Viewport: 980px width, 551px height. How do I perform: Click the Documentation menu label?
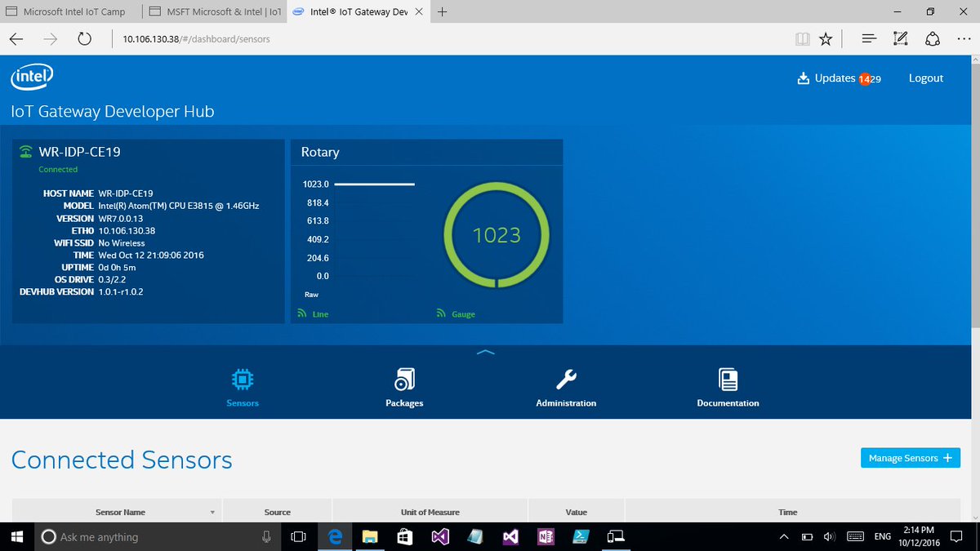[x=728, y=403]
